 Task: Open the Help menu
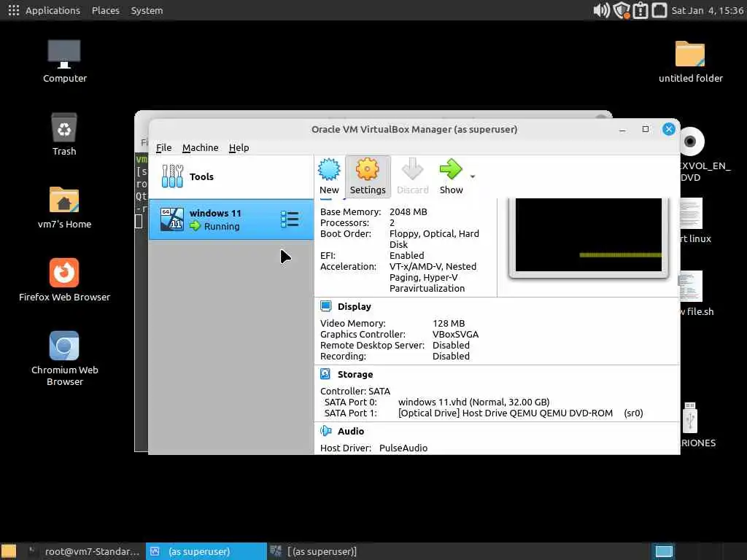point(239,147)
